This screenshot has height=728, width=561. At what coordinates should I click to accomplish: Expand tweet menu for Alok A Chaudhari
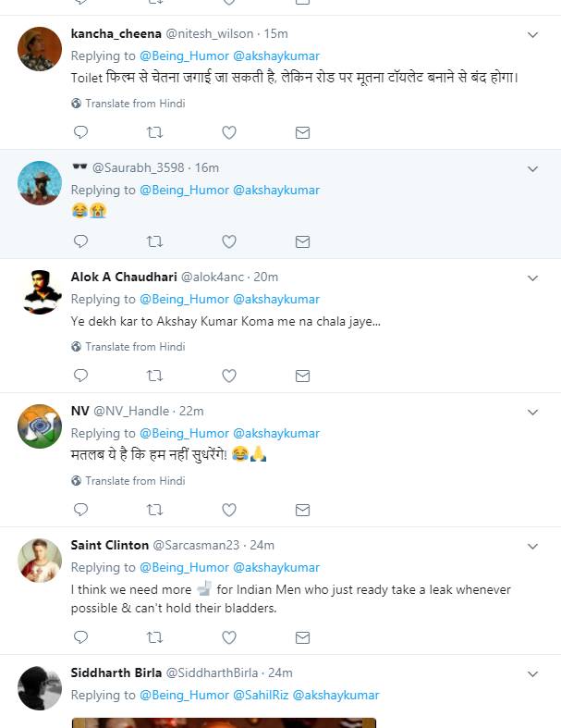[532, 278]
